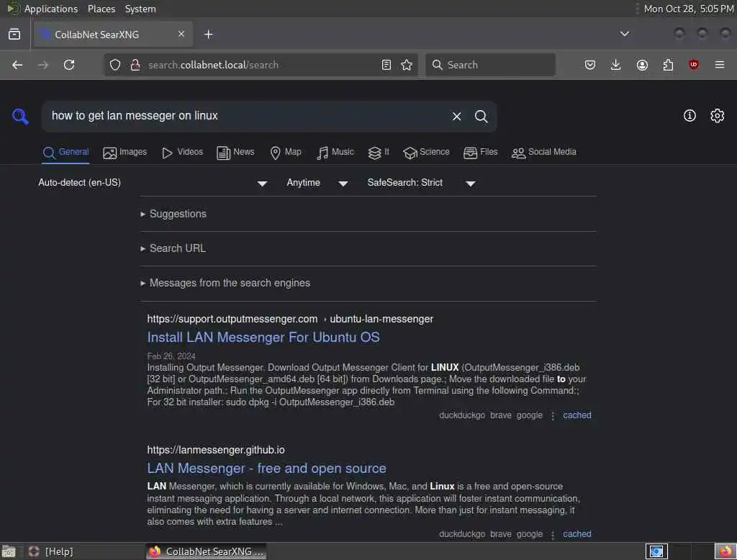
Task: Switch to Images category
Action: 125,153
